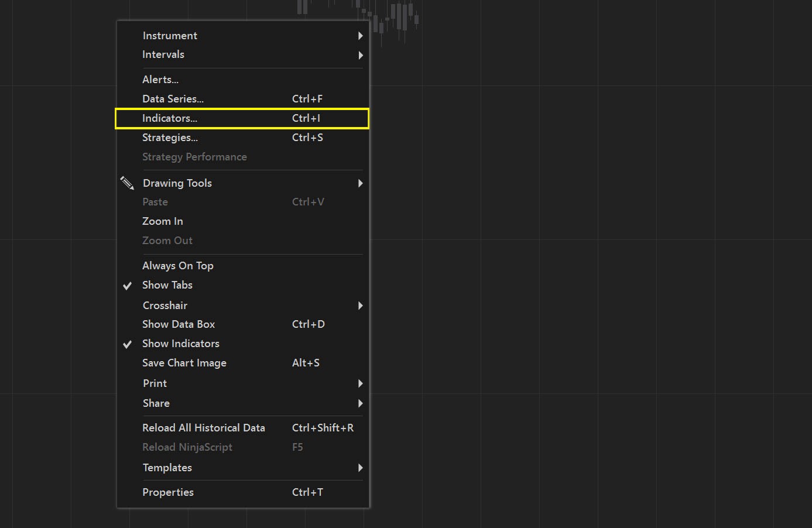Expand the Intervals submenu
Image resolution: width=812 pixels, height=528 pixels.
click(x=361, y=55)
